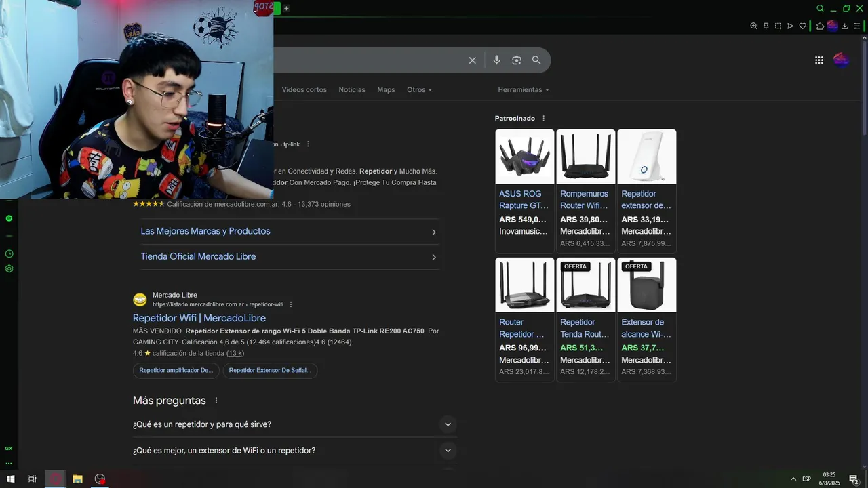Open Opera tab search magnifier
The width and height of the screenshot is (868, 488).
[820, 8]
